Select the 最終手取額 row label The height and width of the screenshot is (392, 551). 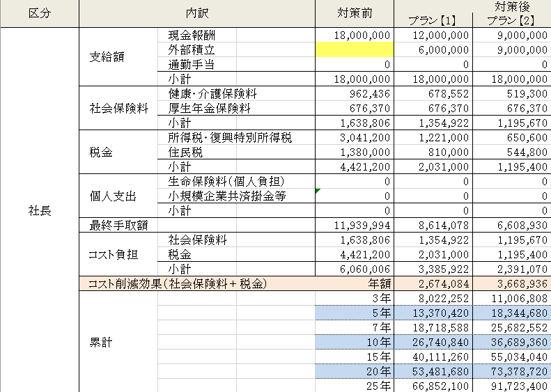(120, 225)
